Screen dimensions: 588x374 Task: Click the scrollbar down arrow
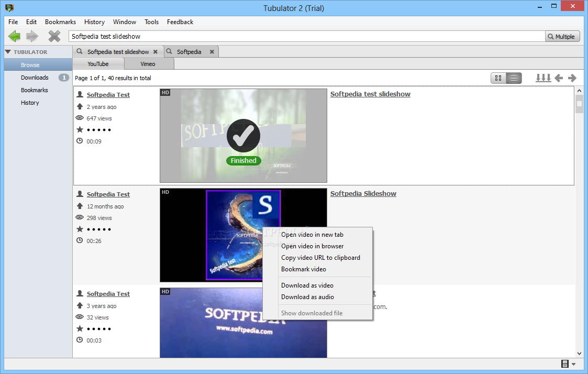pyautogui.click(x=580, y=354)
